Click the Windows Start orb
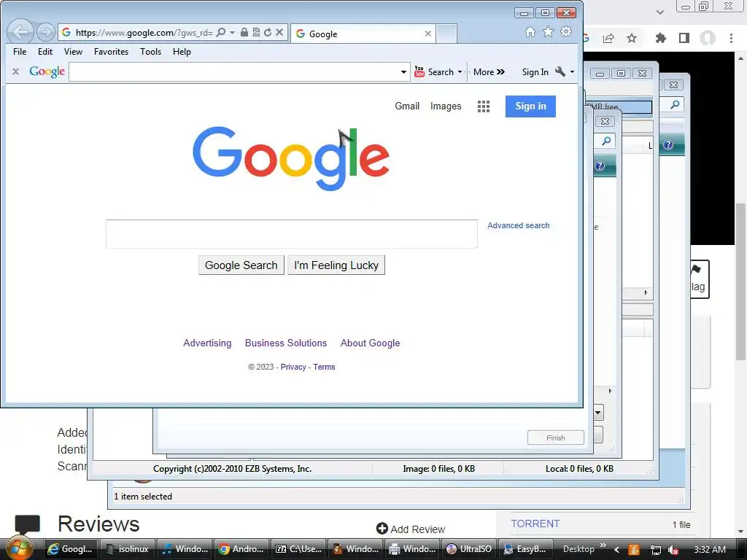 (x=18, y=548)
